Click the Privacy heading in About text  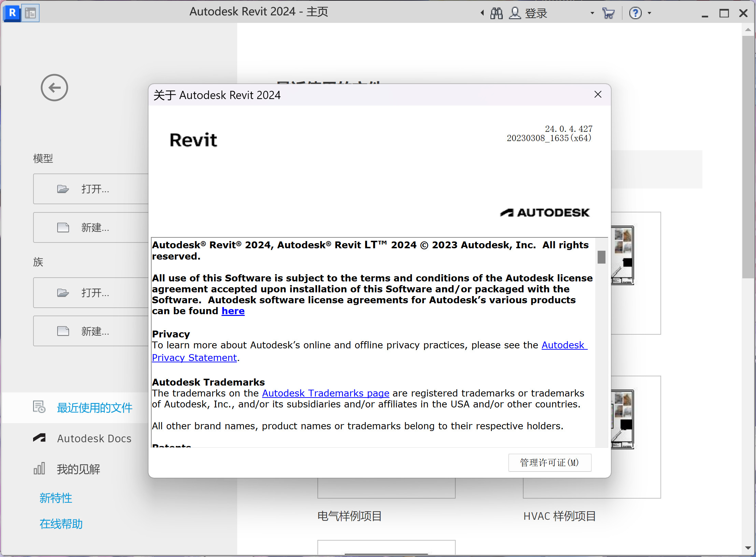(171, 334)
